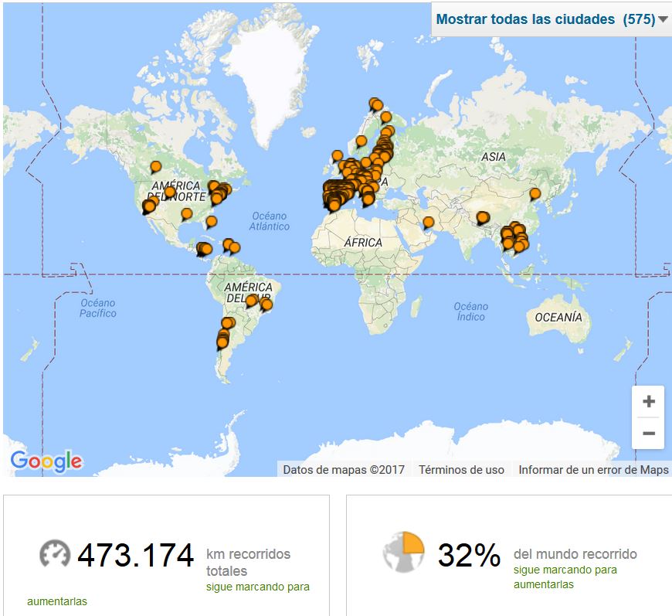Click the zoom out minus button
672x616 pixels.
tap(648, 434)
